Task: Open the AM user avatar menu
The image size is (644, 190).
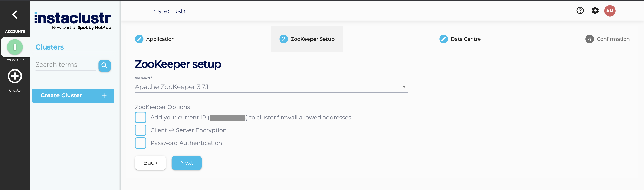Action: point(610,11)
